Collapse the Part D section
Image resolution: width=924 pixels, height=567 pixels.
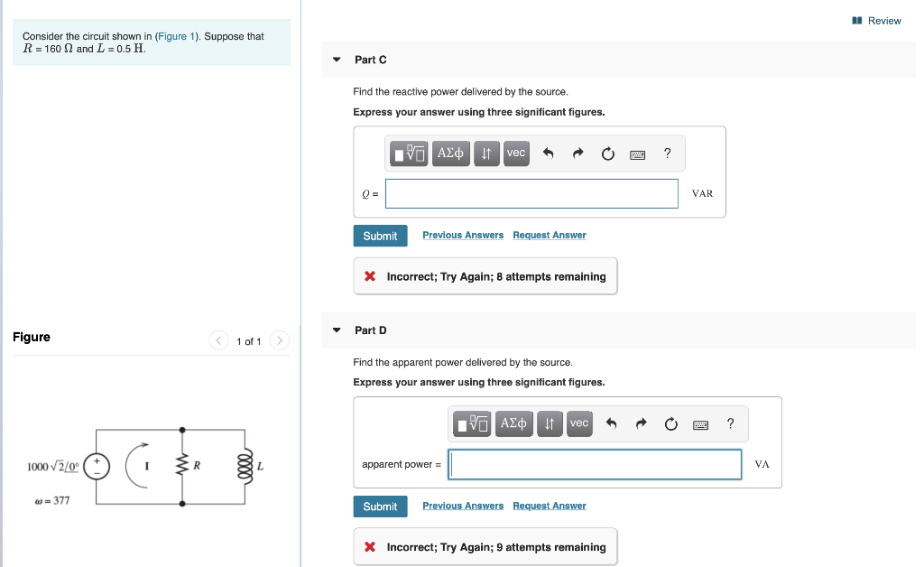pyautogui.click(x=337, y=330)
